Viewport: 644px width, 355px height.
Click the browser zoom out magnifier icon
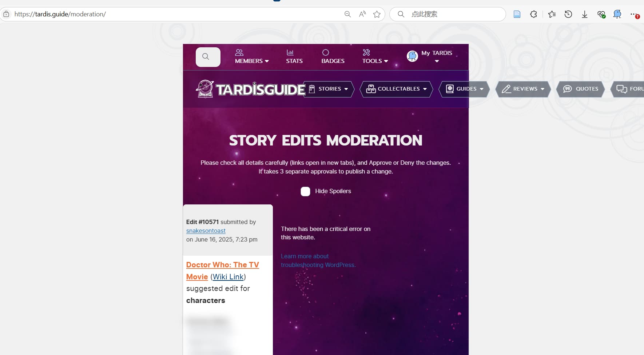click(347, 14)
